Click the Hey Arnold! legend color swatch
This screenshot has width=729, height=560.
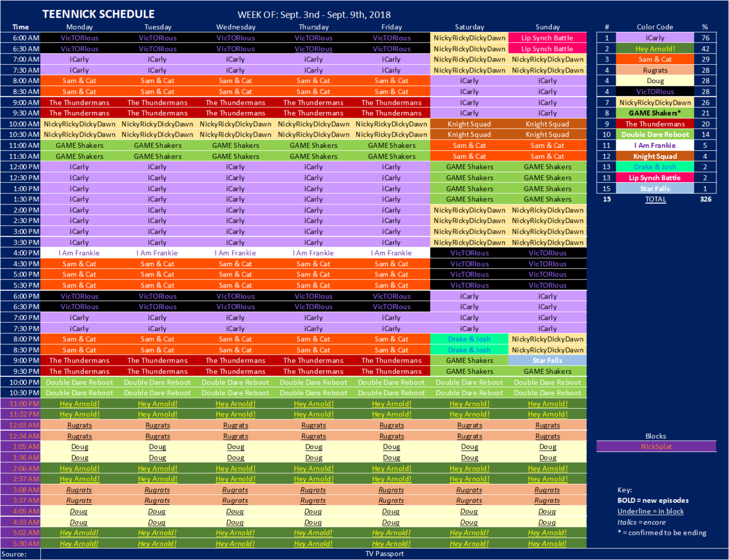[655, 48]
